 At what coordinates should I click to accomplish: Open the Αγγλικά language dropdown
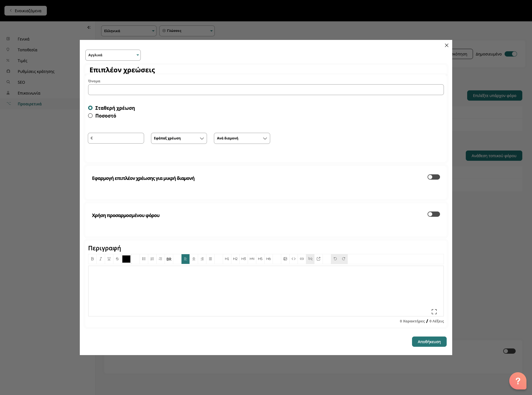(113, 55)
